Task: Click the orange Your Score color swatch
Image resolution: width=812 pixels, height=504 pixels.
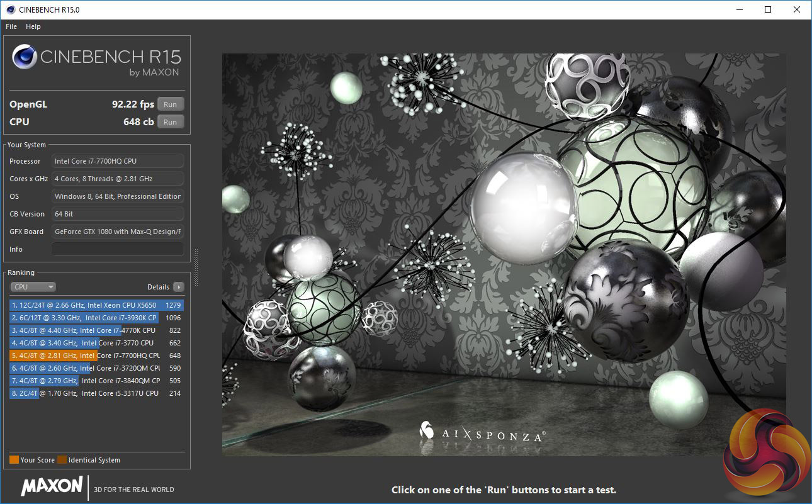Action: pyautogui.click(x=14, y=460)
